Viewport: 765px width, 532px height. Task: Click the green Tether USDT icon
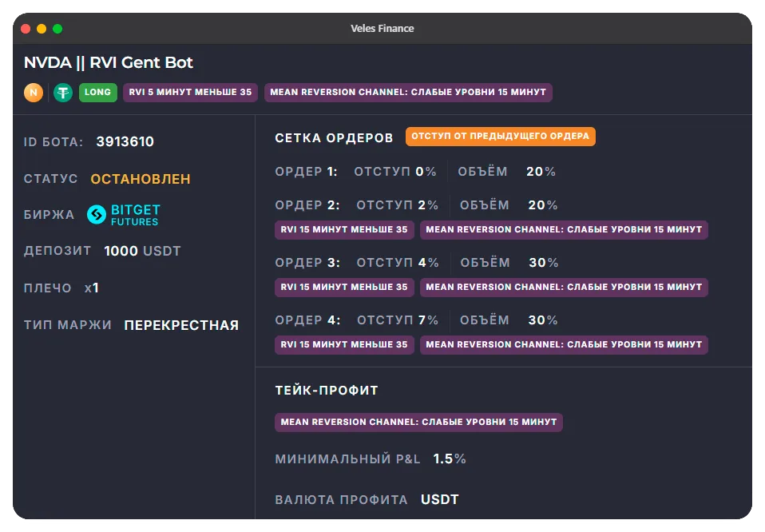coord(63,93)
